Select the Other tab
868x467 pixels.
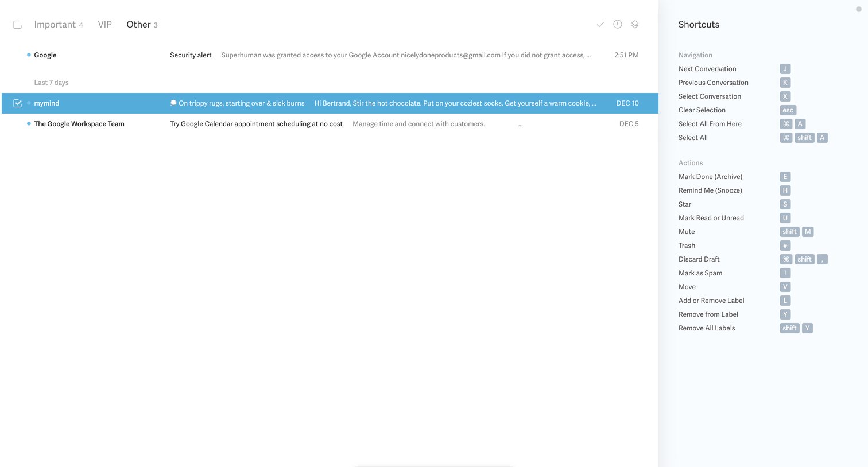pyautogui.click(x=142, y=24)
